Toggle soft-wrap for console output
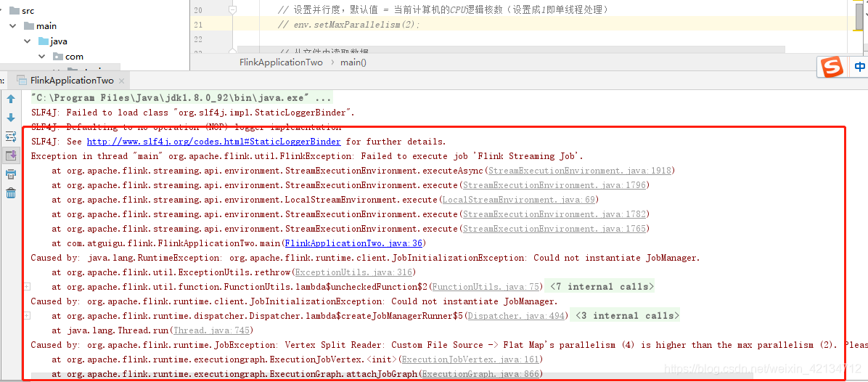 10,137
